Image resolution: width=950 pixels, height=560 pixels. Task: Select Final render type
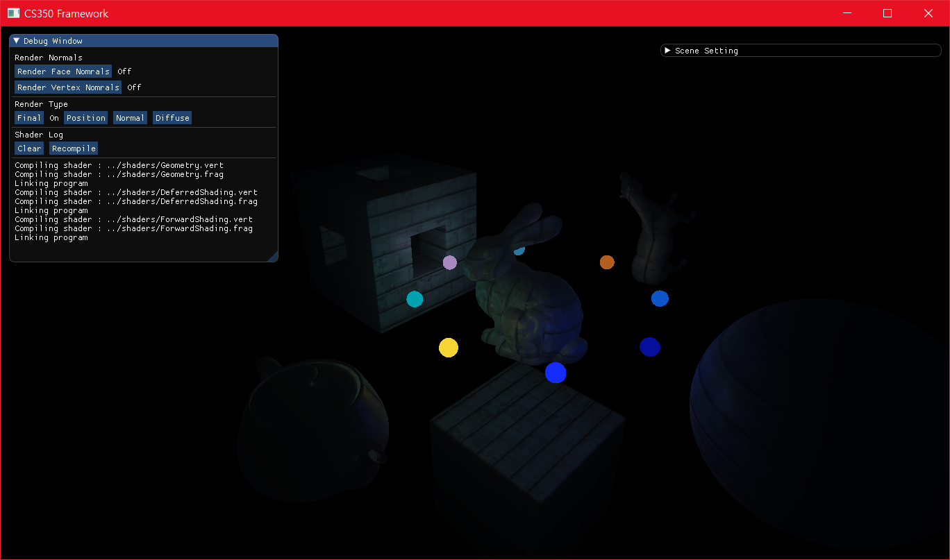click(29, 118)
